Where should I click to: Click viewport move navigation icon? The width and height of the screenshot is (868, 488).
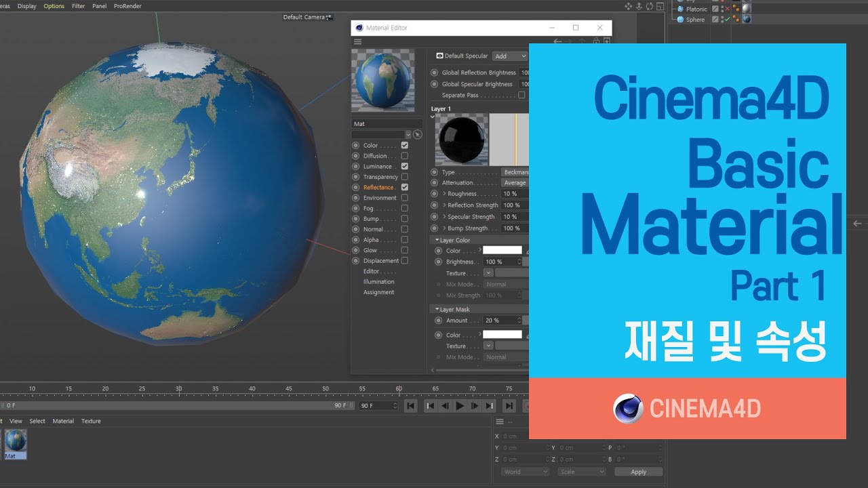click(x=629, y=6)
